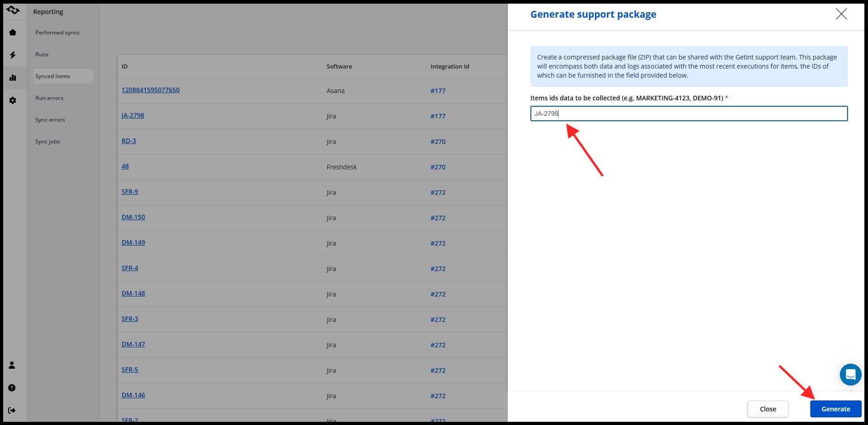Open the support chat widget
868x425 pixels.
(x=850, y=375)
